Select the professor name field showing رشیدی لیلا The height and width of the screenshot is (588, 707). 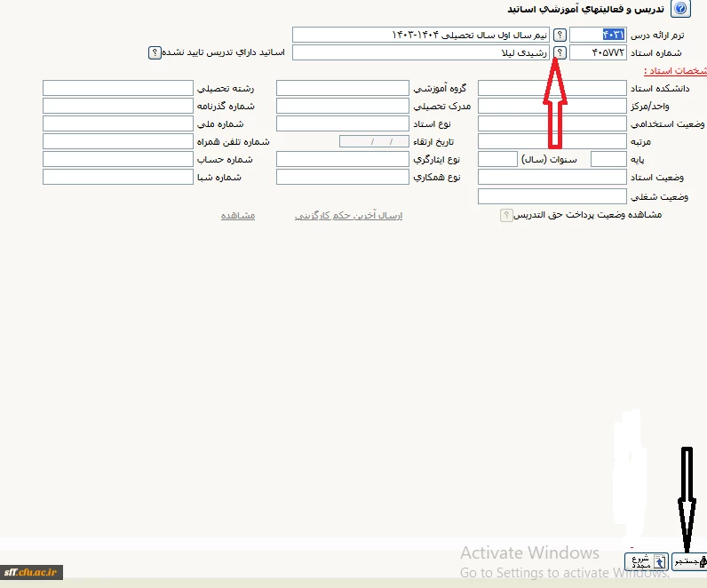421,52
